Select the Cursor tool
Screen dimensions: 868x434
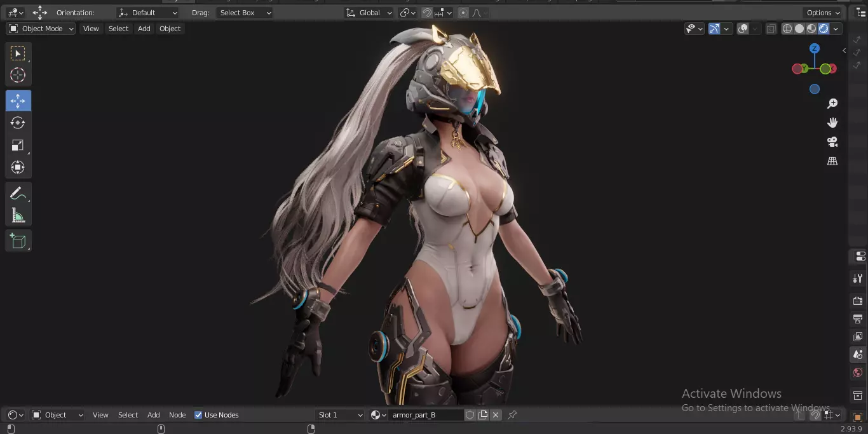[x=18, y=75]
